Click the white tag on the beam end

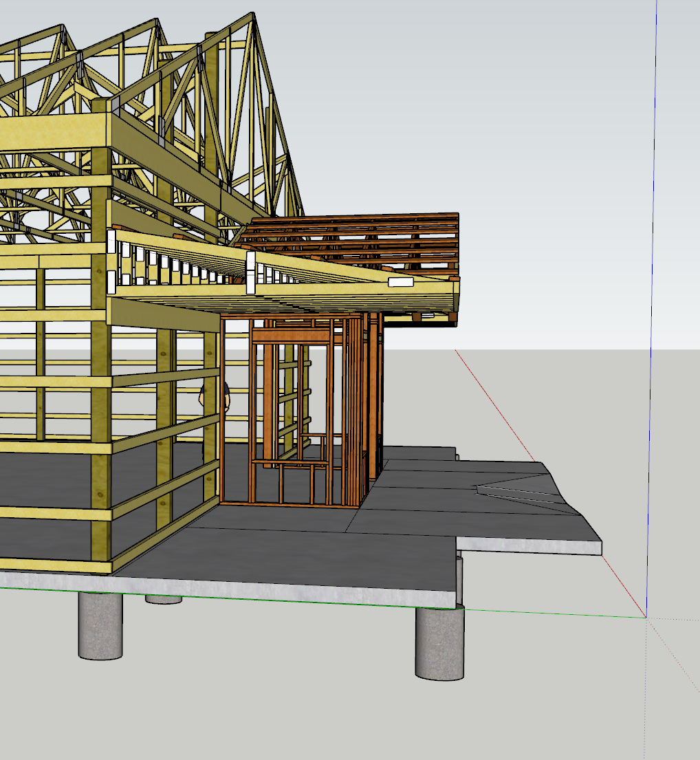[x=400, y=282]
